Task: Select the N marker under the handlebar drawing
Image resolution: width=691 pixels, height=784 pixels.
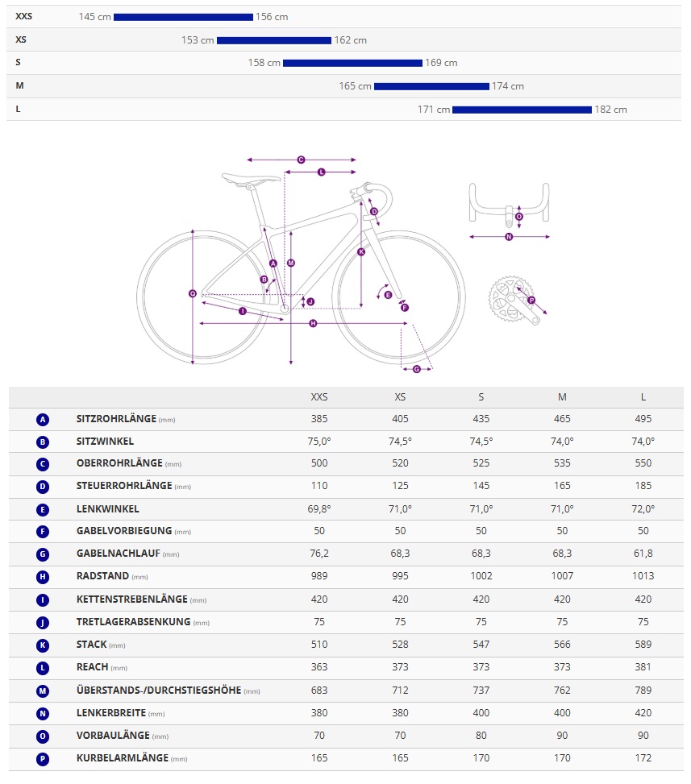Action: click(x=509, y=237)
